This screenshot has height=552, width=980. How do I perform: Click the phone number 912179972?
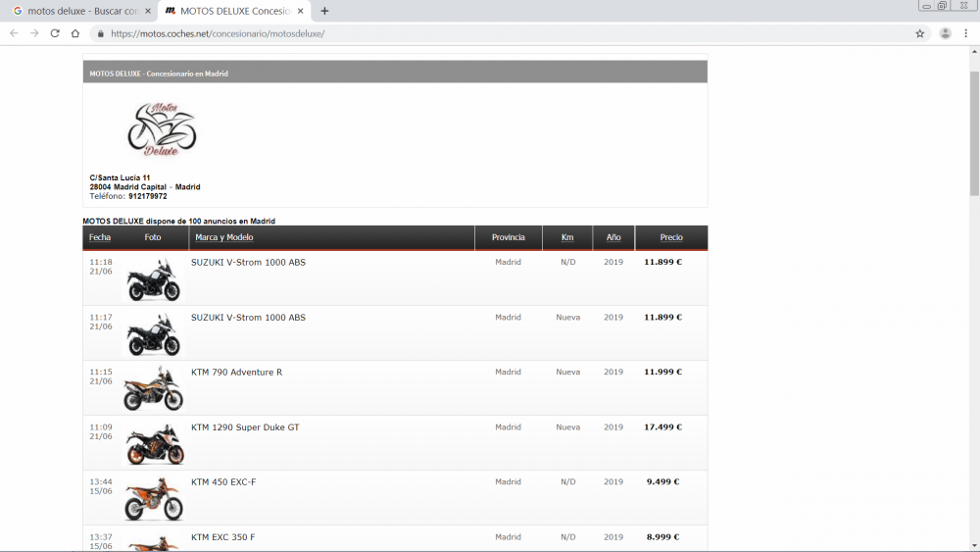tap(148, 196)
